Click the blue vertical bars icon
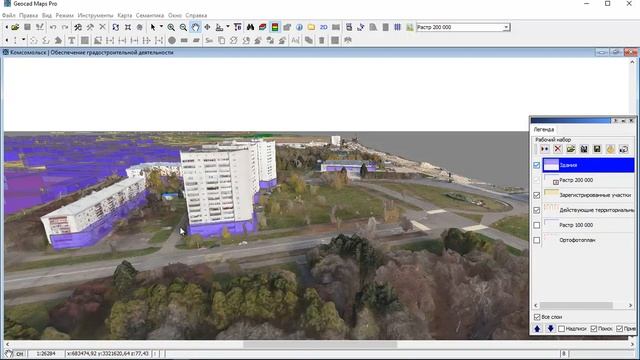 [398, 27]
